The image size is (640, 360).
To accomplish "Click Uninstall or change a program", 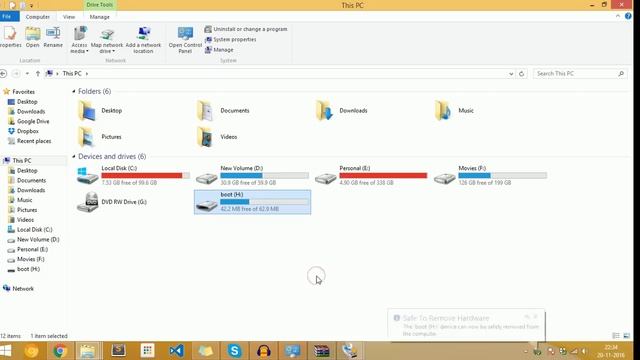I will [246, 29].
